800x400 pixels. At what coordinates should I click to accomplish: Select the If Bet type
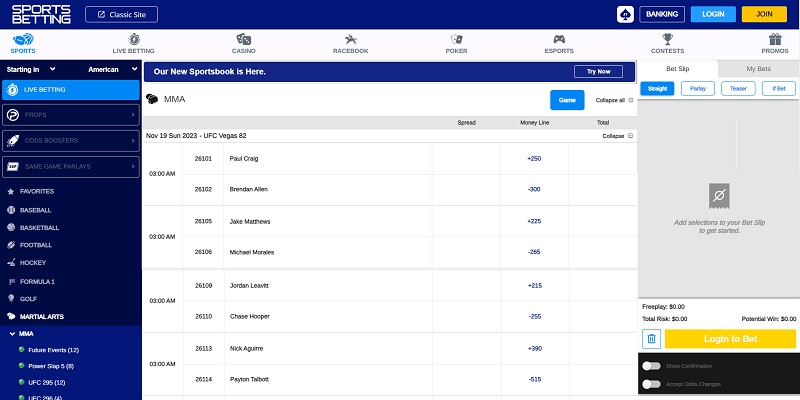779,88
